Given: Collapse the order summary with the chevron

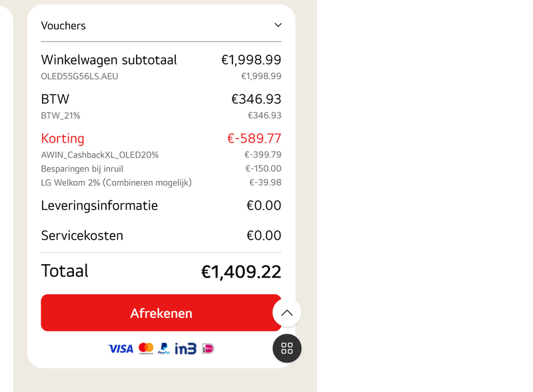Looking at the screenshot, I should click(x=286, y=313).
